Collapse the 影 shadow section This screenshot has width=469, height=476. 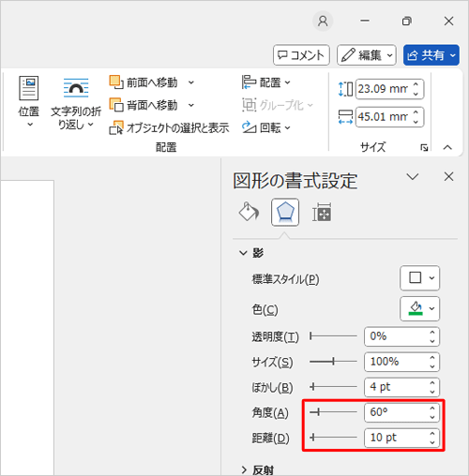pos(243,253)
